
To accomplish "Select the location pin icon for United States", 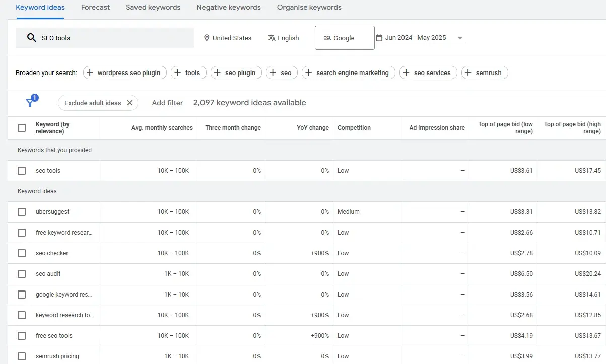I will (207, 38).
